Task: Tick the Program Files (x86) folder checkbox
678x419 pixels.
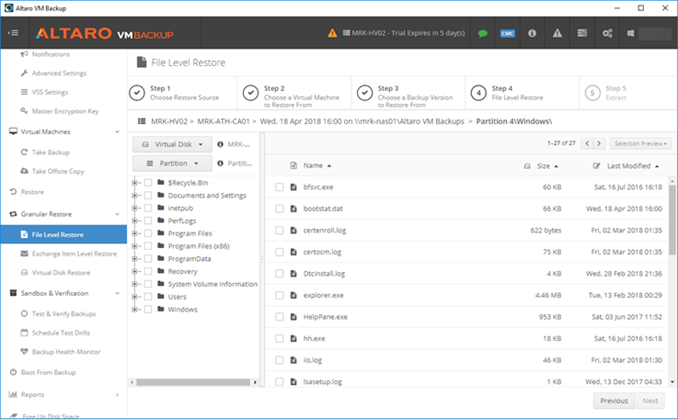Action: (x=148, y=246)
